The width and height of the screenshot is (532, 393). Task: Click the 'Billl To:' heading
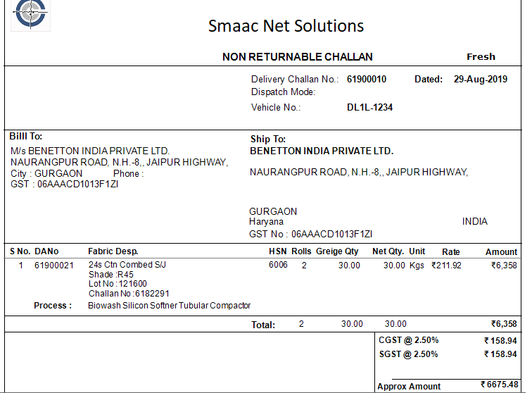(26, 136)
